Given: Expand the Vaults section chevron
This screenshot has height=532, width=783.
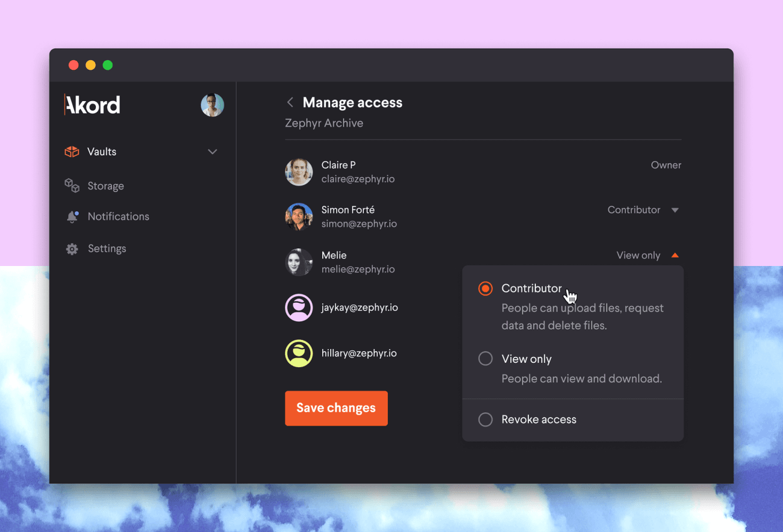Looking at the screenshot, I should pyautogui.click(x=212, y=152).
